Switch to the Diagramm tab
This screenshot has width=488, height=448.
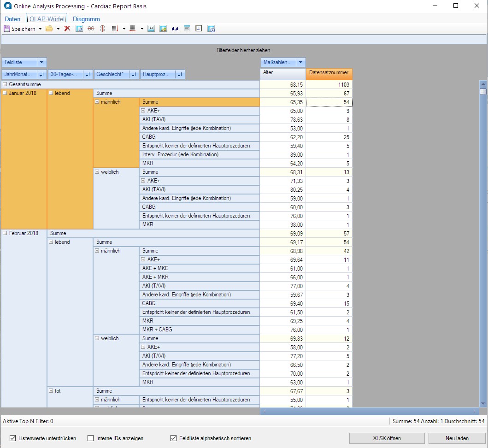(x=86, y=19)
